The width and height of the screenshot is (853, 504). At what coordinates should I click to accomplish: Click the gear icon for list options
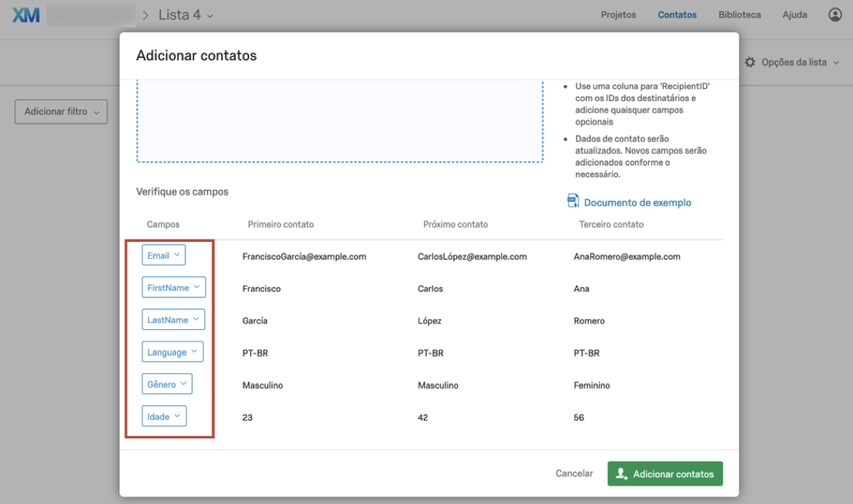750,62
